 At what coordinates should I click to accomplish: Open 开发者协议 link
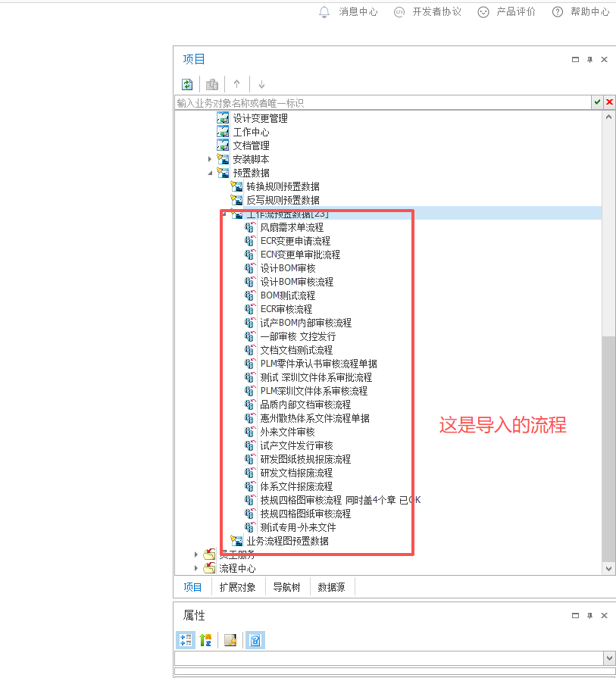427,11
